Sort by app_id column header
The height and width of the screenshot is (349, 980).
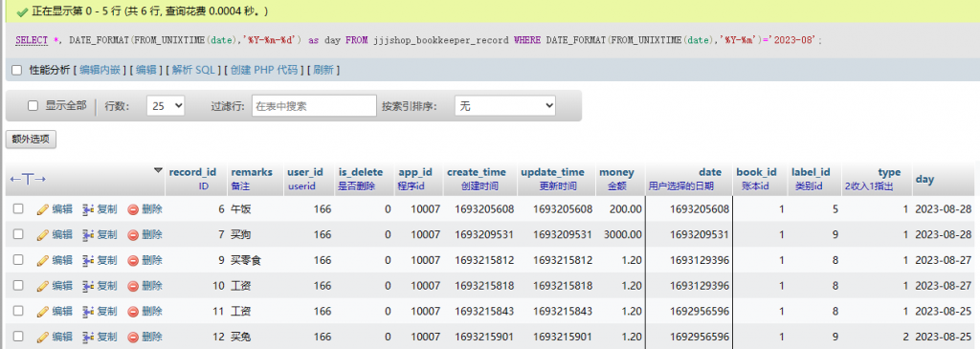pos(415,172)
